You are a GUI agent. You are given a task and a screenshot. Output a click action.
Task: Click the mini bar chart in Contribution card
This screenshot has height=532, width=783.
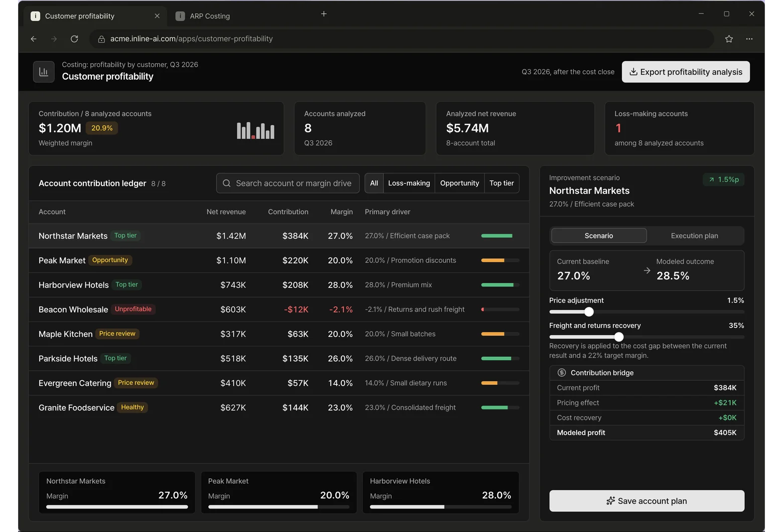(x=255, y=130)
